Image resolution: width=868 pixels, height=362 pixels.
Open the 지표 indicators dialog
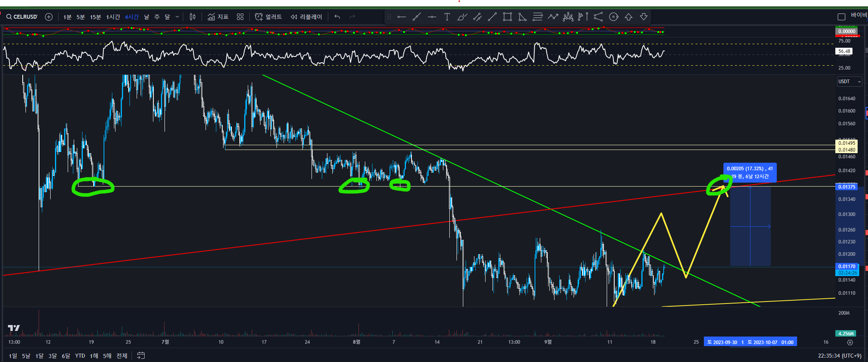point(218,17)
